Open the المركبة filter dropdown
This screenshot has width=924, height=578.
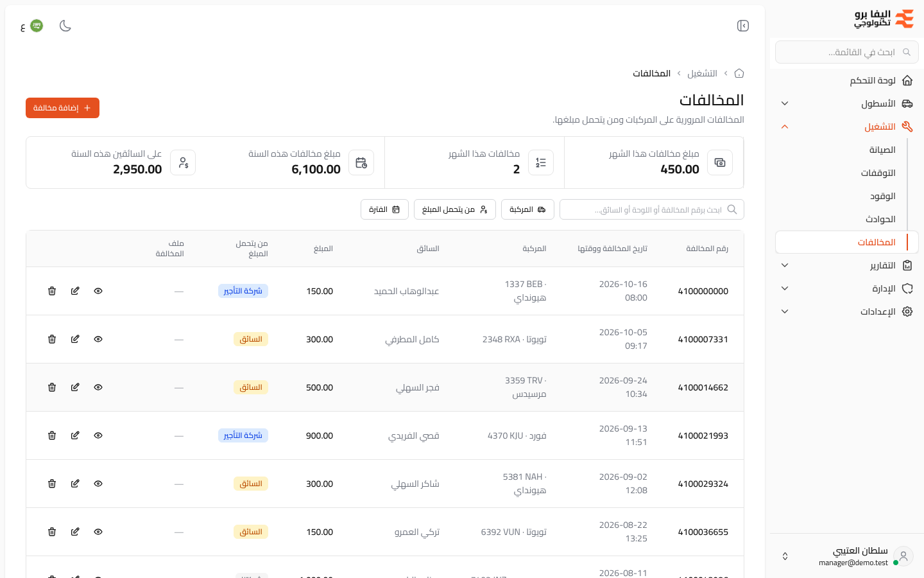(527, 209)
